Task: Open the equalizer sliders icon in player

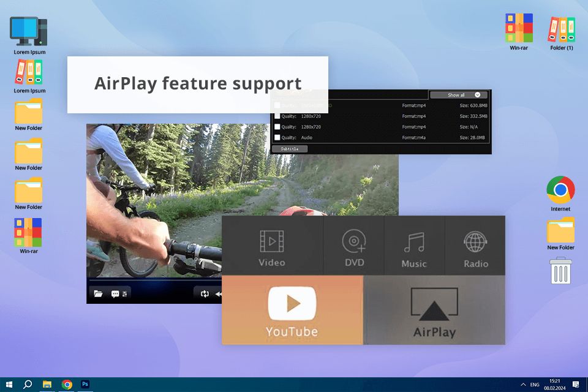Action: click(124, 294)
